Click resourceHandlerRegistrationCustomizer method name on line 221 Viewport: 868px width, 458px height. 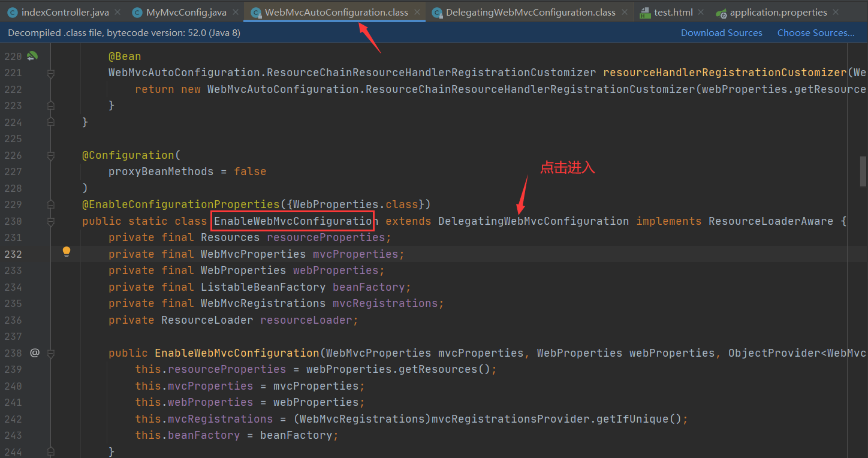click(725, 73)
